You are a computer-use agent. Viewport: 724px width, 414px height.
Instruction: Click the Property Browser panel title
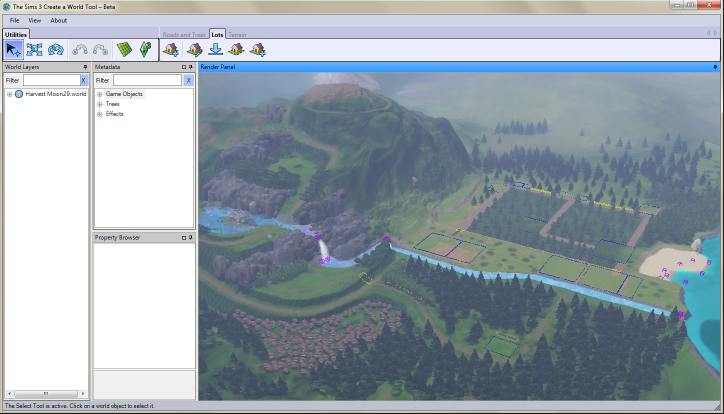[x=117, y=238]
